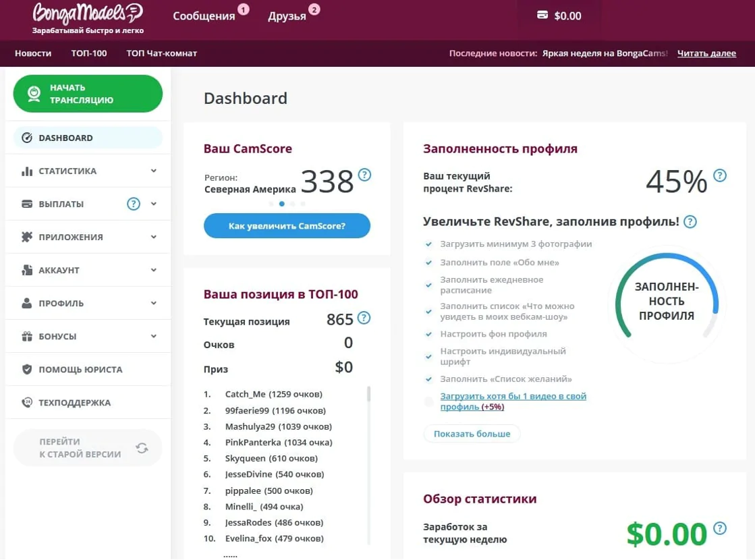The image size is (755, 560).
Task: Start broadcast with Начать трансляцию button
Action: [88, 93]
